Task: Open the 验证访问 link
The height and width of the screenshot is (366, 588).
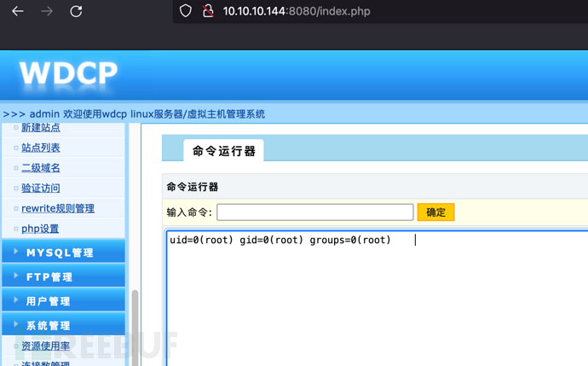Action: pos(41,188)
